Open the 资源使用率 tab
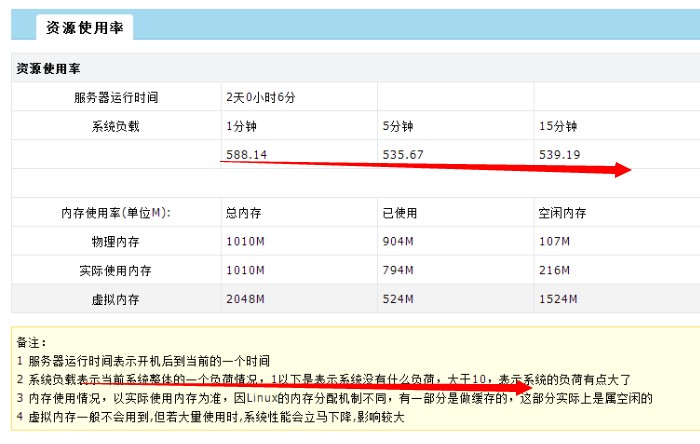This screenshot has width=700, height=444. [x=84, y=28]
